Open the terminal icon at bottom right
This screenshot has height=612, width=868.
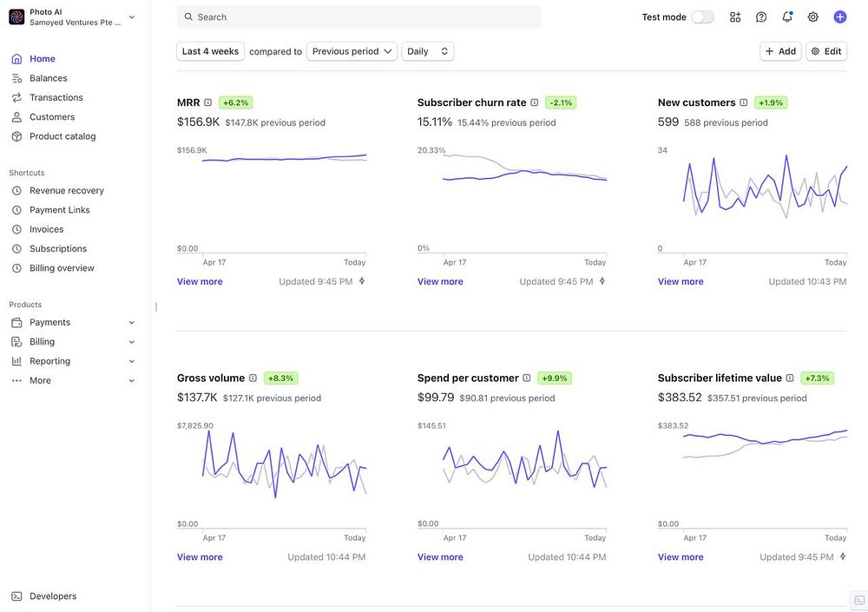pyautogui.click(x=859, y=601)
